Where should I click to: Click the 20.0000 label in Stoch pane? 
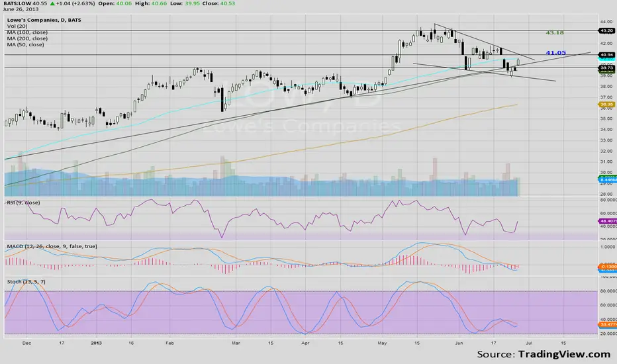608,334
